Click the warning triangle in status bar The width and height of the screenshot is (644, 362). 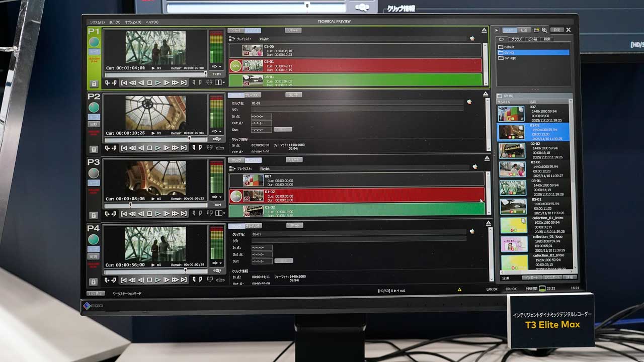[459, 290]
